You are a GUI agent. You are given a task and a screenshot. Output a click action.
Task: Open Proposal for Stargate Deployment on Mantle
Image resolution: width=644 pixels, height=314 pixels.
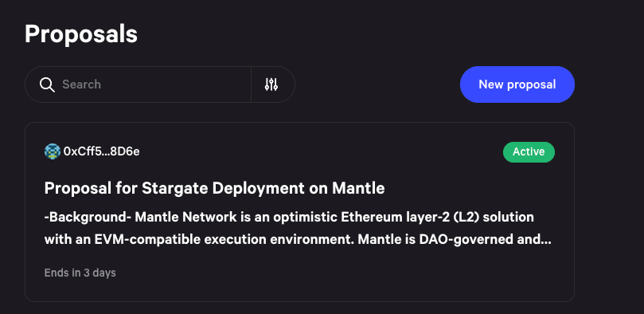tap(214, 188)
